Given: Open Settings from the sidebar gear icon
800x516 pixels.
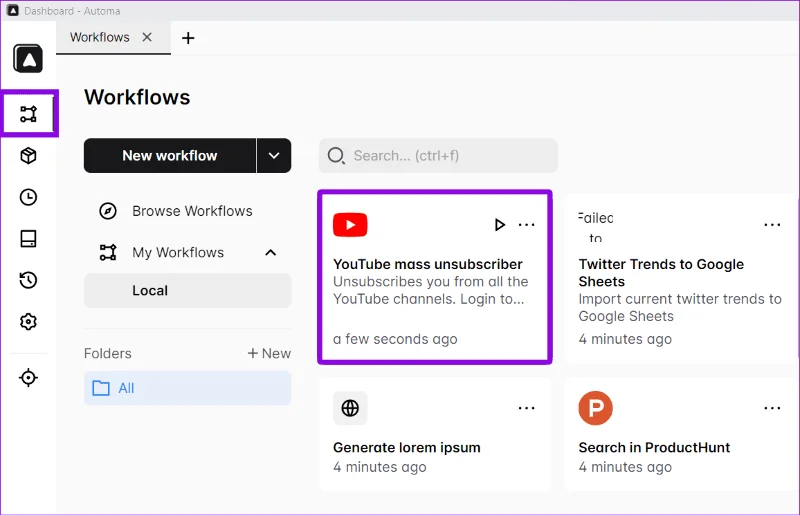Looking at the screenshot, I should point(28,322).
